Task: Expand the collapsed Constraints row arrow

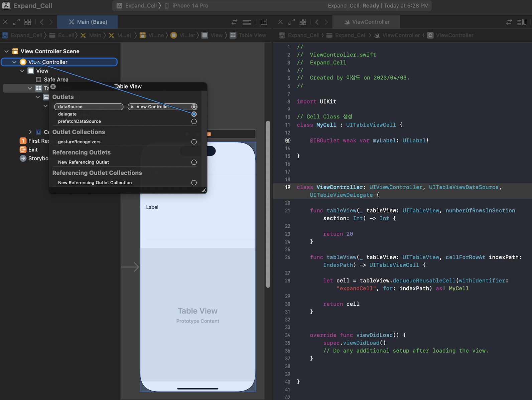Action: point(30,132)
